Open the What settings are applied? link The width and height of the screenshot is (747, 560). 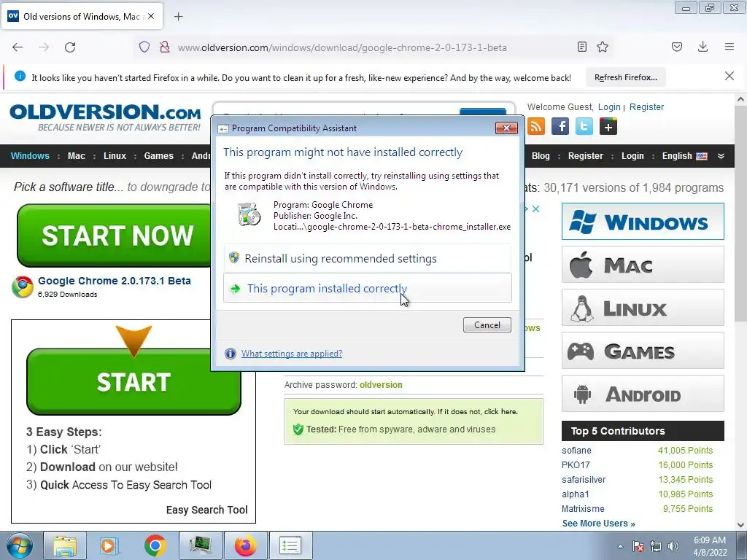(292, 354)
